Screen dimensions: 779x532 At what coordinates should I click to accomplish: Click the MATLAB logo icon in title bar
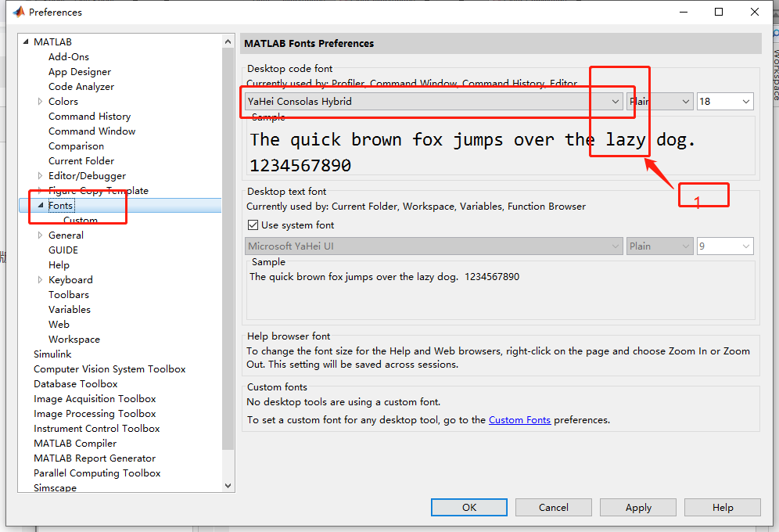pyautogui.click(x=19, y=12)
